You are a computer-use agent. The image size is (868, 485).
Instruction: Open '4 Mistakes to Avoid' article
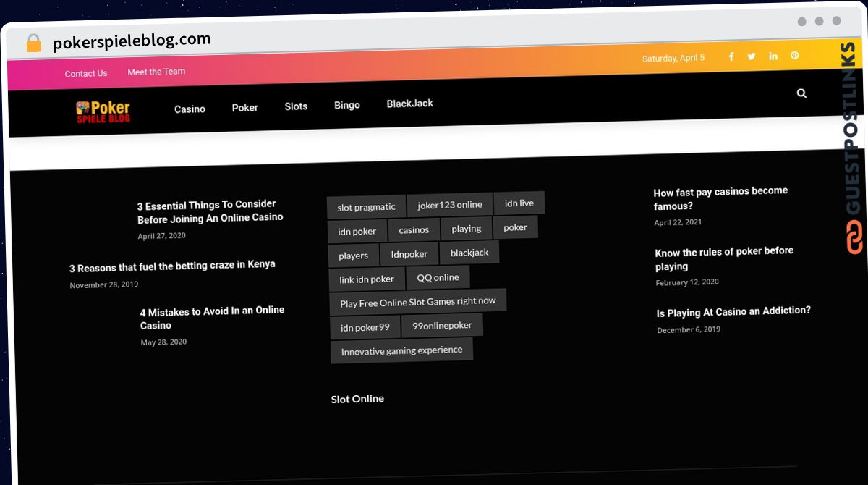212,318
